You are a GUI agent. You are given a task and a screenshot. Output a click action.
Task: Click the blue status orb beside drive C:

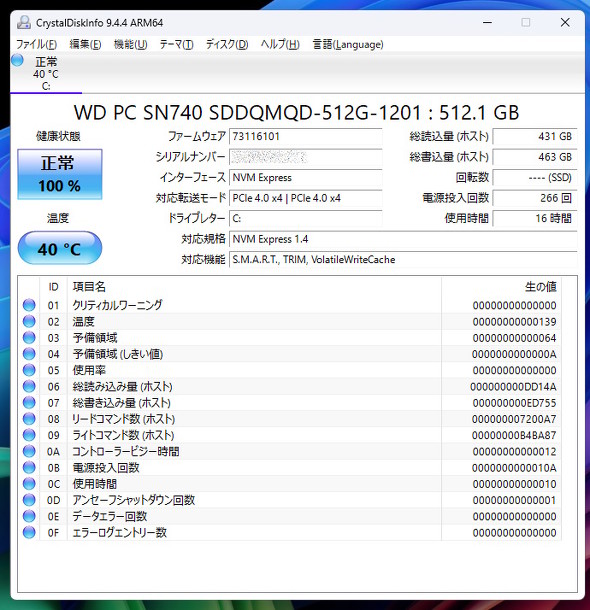[17, 60]
